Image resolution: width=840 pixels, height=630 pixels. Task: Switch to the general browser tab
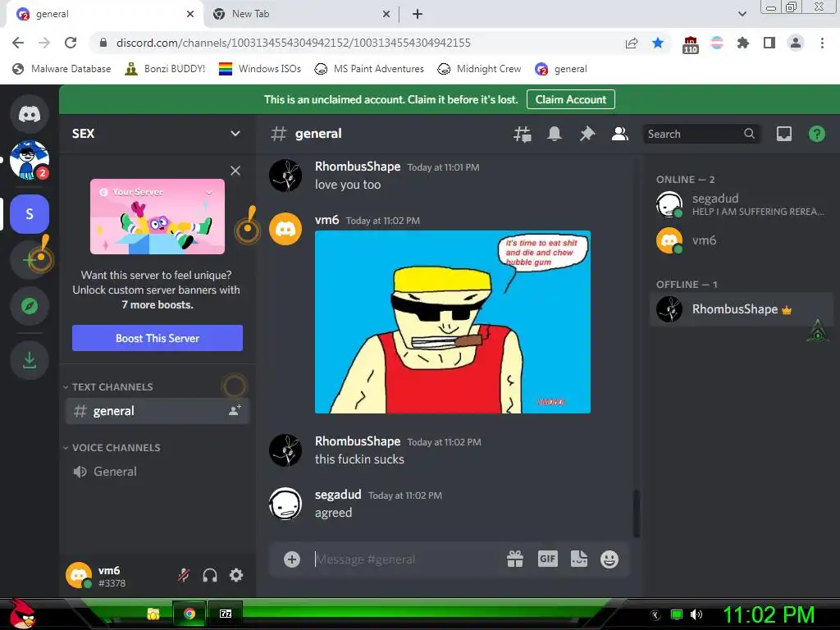point(105,14)
